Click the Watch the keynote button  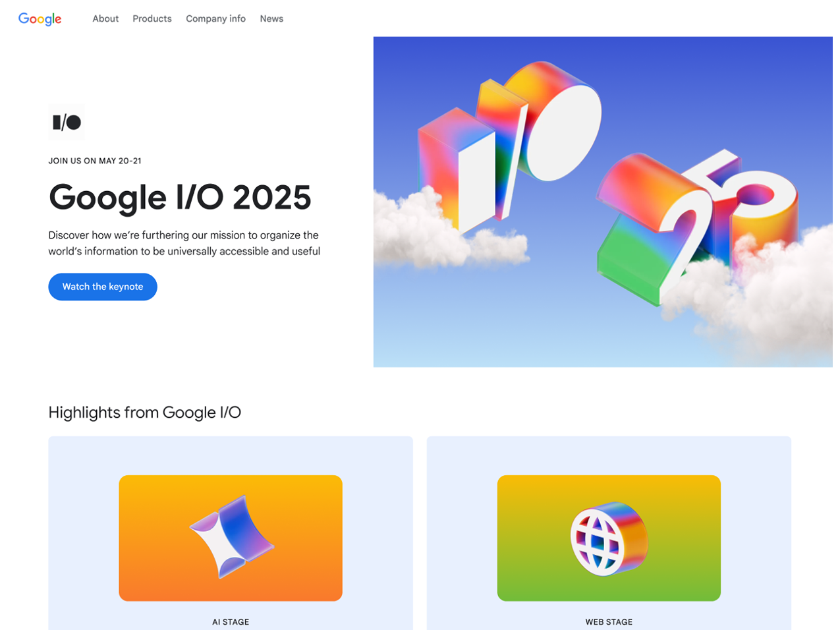coord(103,287)
